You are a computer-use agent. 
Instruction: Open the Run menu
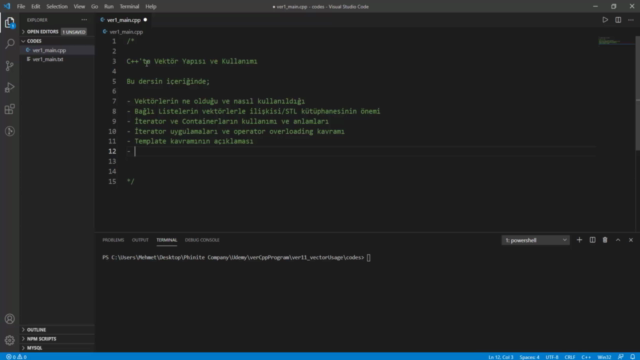[109, 7]
